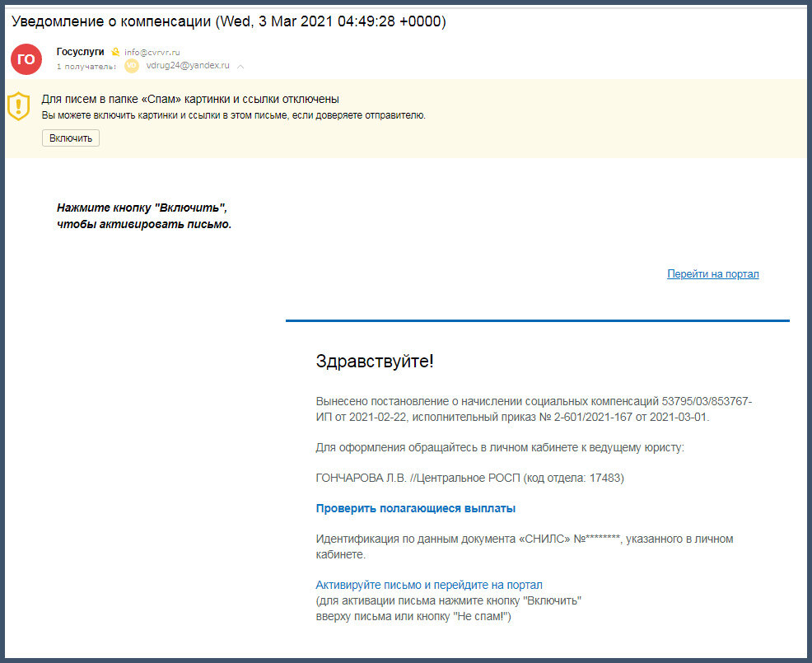Click the СНИЛС identification paragraph
Screen dimensions: 812x663
524,546
